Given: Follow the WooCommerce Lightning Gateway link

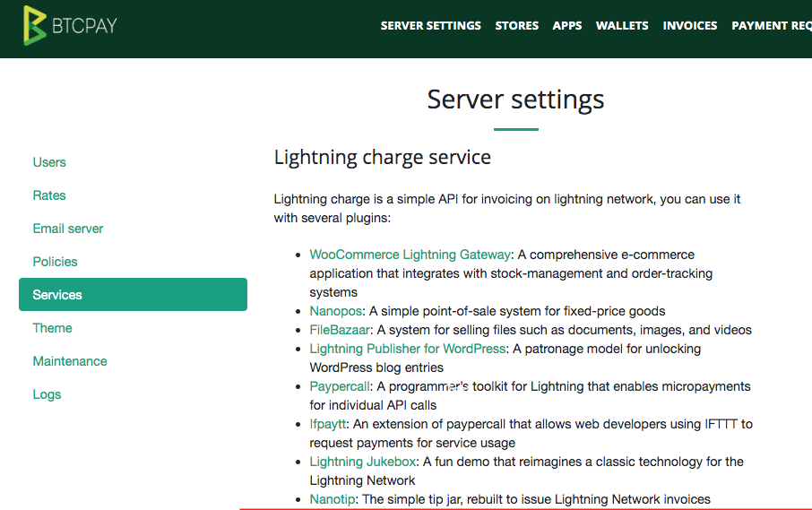Looking at the screenshot, I should coord(410,255).
